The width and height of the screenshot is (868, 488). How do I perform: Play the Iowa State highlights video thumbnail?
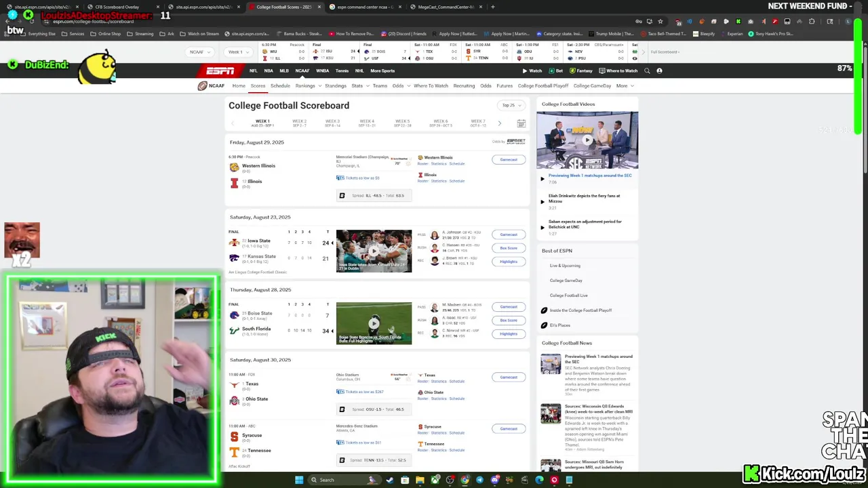[x=374, y=251]
